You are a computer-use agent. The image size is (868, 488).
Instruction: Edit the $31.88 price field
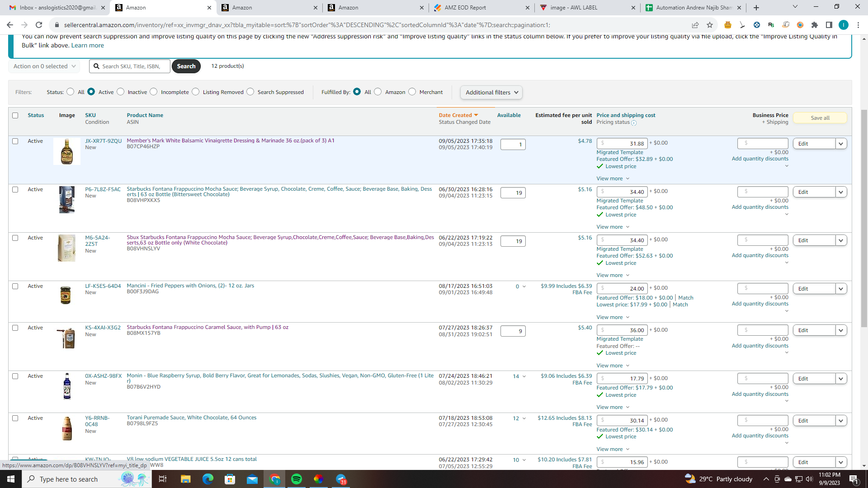[x=622, y=144]
